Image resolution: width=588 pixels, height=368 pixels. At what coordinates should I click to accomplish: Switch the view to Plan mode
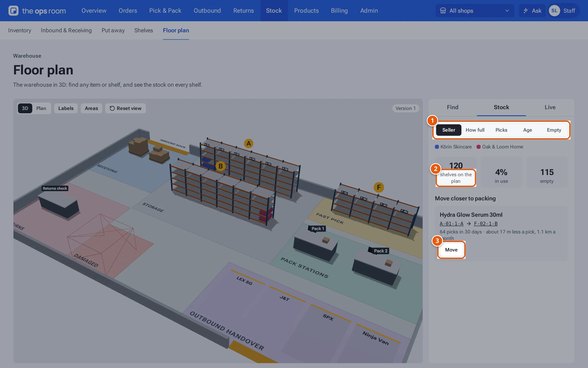tap(41, 108)
